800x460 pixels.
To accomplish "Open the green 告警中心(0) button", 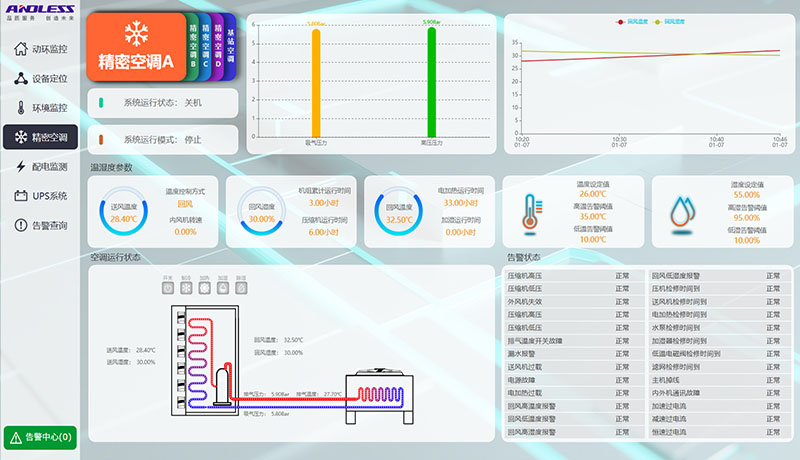I will tap(40, 437).
